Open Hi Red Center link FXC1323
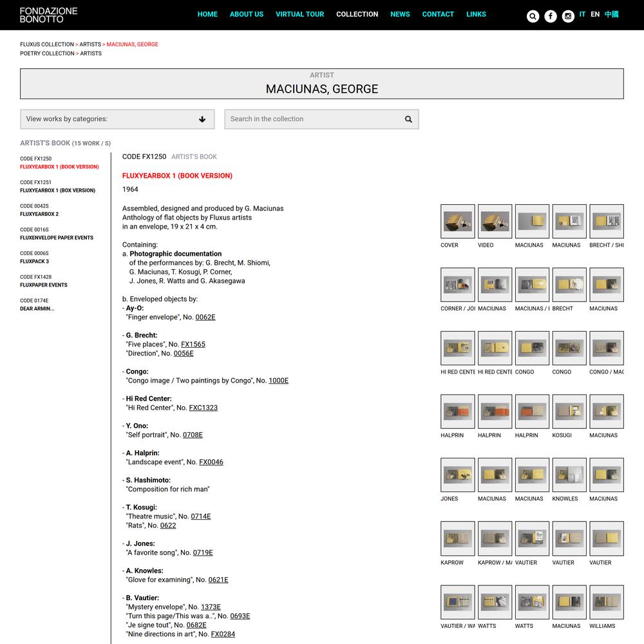Viewport: 644px width, 644px height. point(204,408)
